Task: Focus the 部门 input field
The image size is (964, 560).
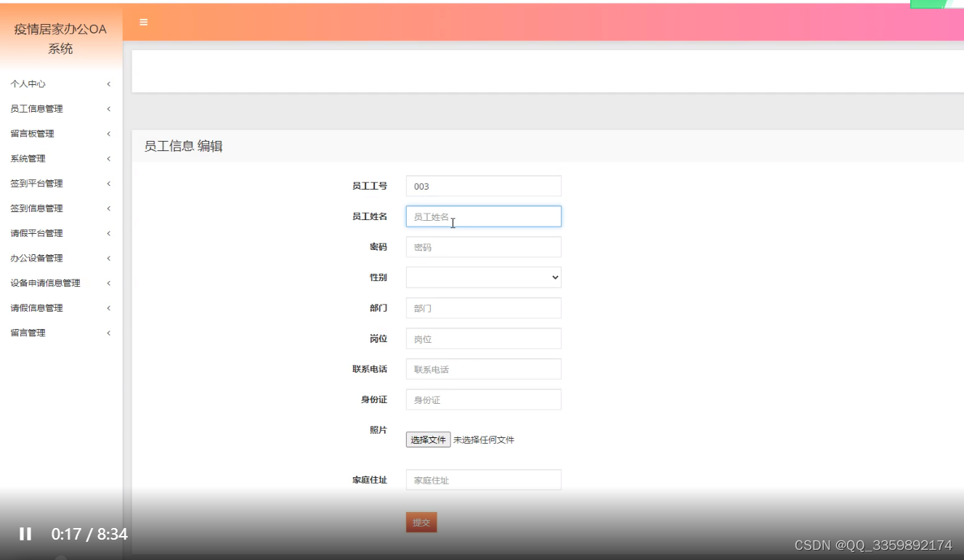Action: 484,308
